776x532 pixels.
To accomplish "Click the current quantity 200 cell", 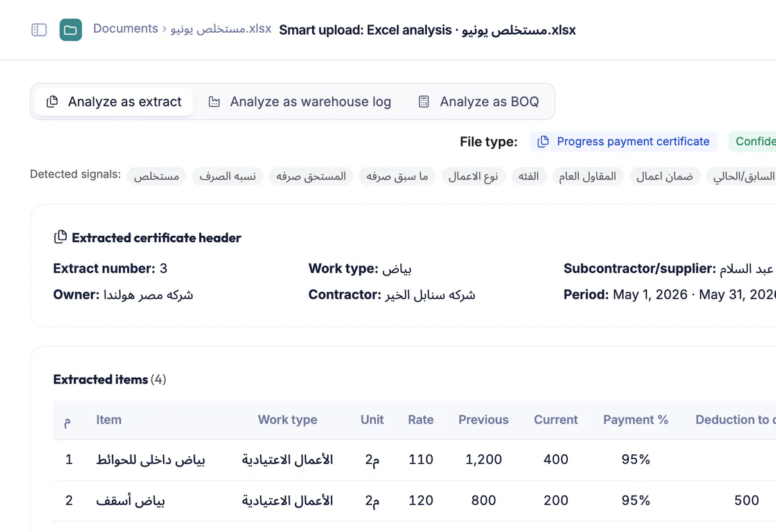I will (x=556, y=501).
